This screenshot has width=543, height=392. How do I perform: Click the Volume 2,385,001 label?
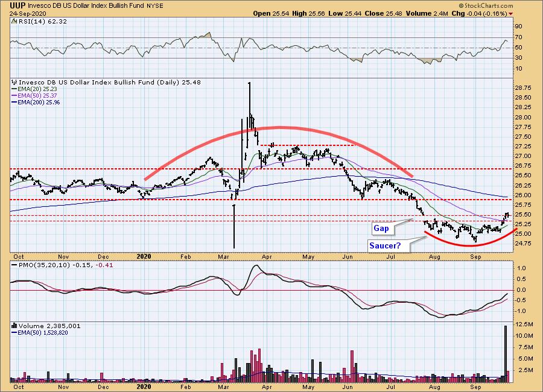49,326
